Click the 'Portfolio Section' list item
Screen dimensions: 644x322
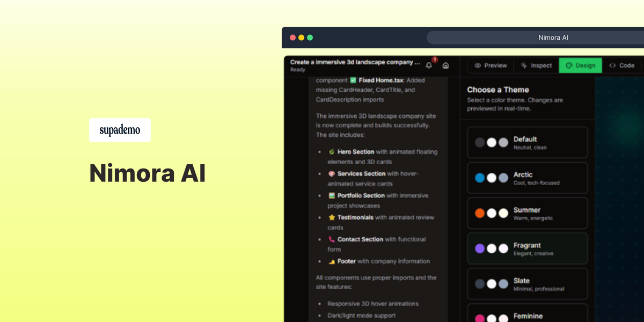pos(378,201)
